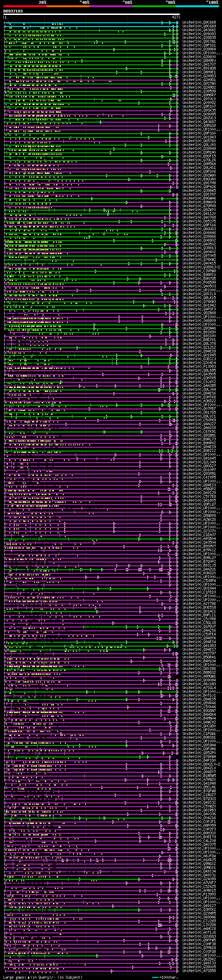
Task: Click the orange ~40% identity legend bar
Action: point(68,6)
